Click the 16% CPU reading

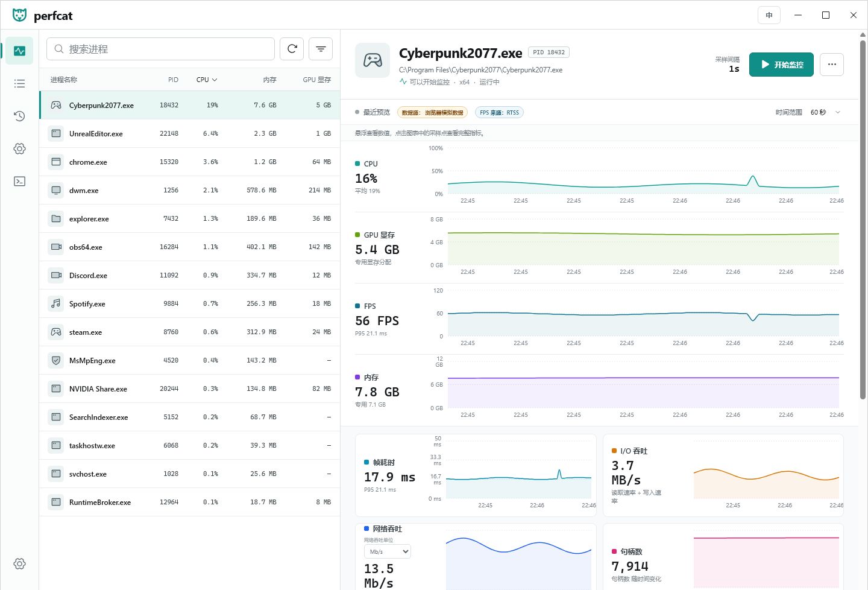point(366,179)
